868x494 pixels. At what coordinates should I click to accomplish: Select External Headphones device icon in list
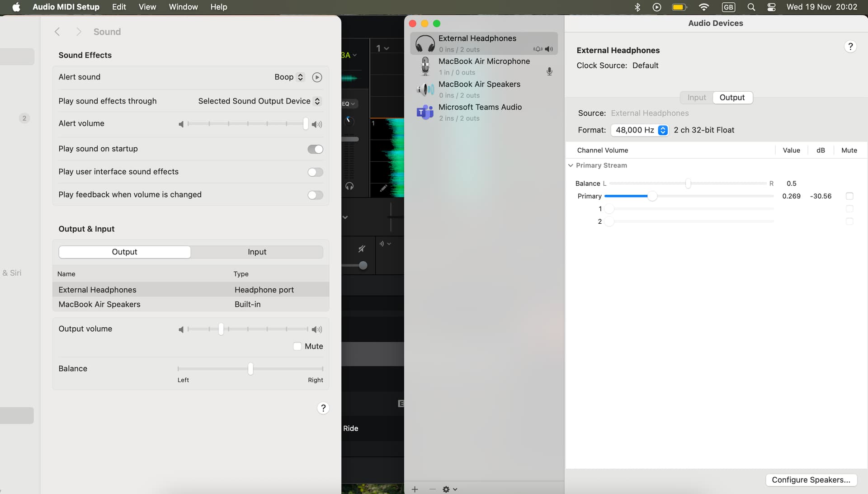point(425,43)
